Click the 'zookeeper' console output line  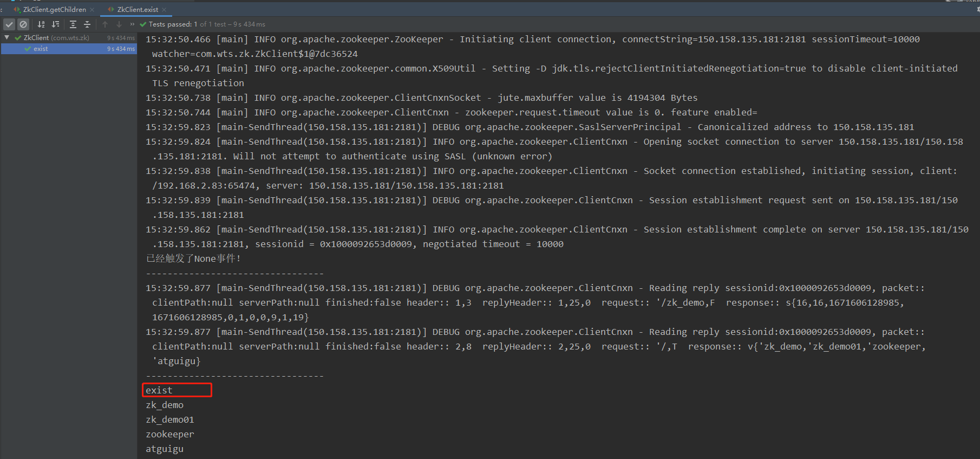tap(170, 434)
